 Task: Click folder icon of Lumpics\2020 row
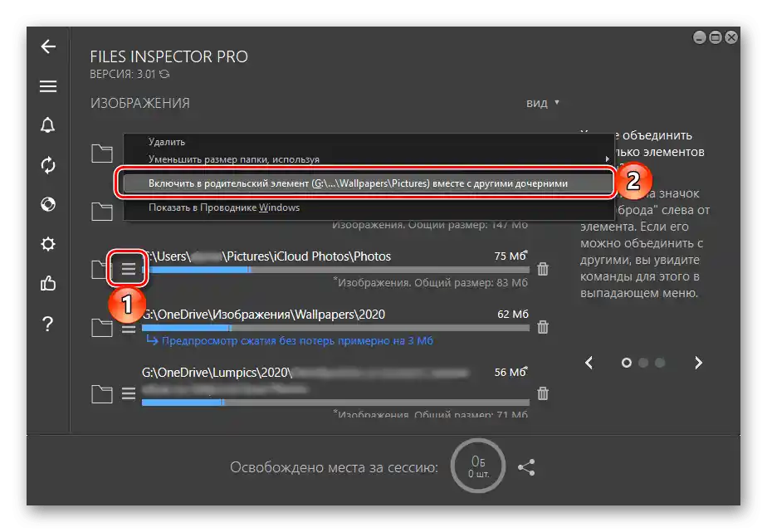tap(102, 393)
